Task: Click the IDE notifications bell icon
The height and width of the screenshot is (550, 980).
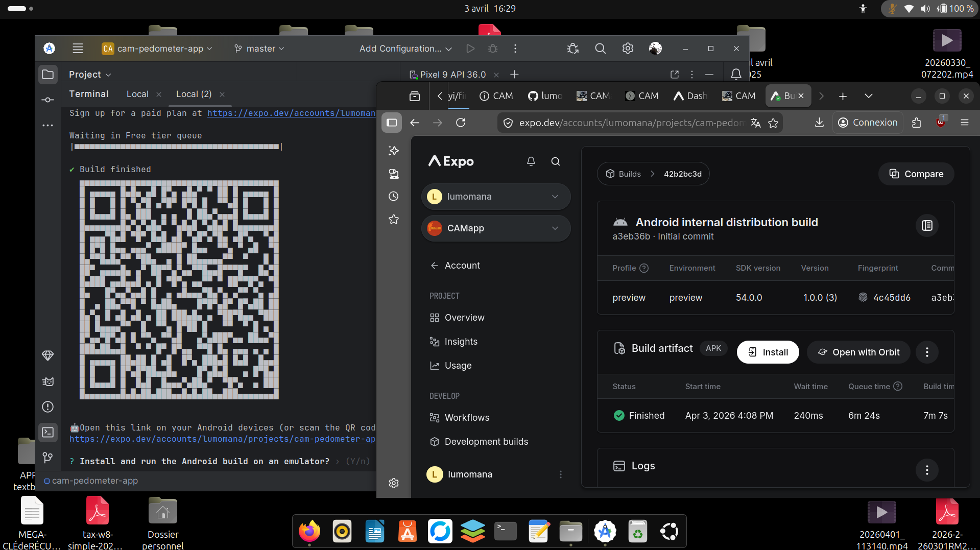Action: 736,75
